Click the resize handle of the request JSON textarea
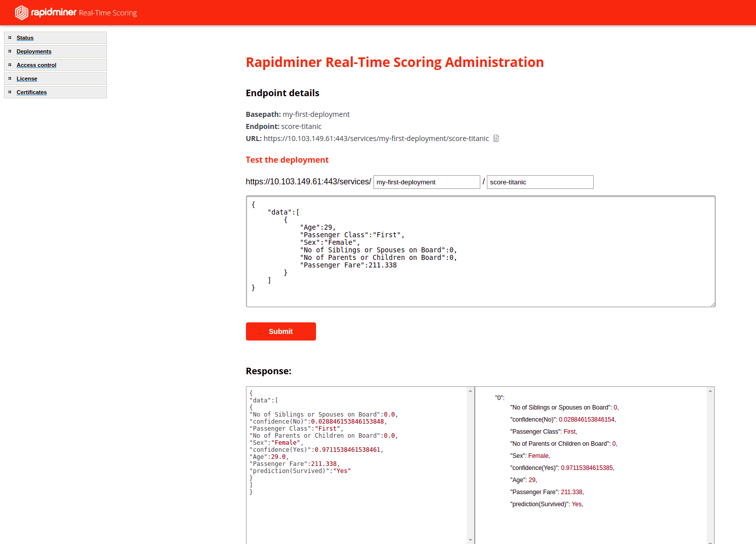The width and height of the screenshot is (756, 544). pyautogui.click(x=713, y=304)
